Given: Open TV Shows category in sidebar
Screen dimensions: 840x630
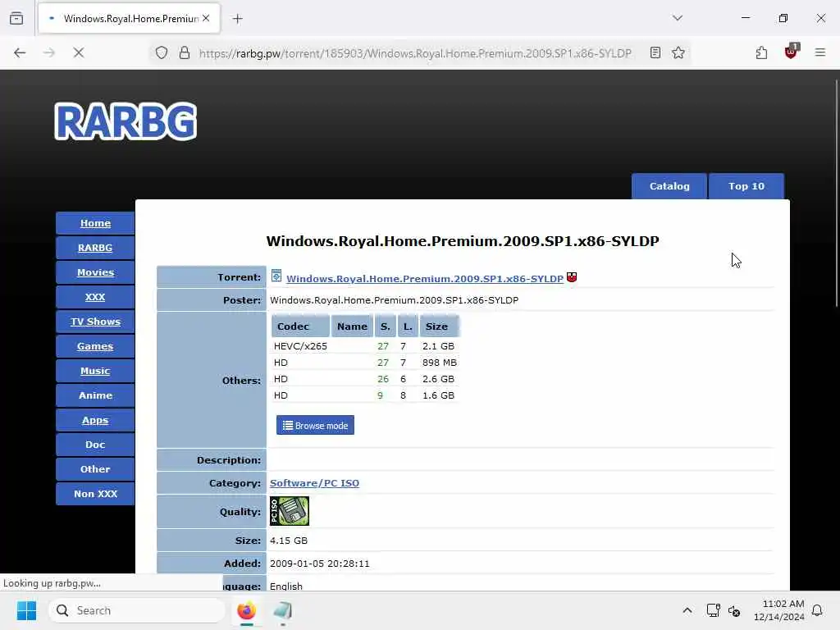Looking at the screenshot, I should tap(95, 322).
